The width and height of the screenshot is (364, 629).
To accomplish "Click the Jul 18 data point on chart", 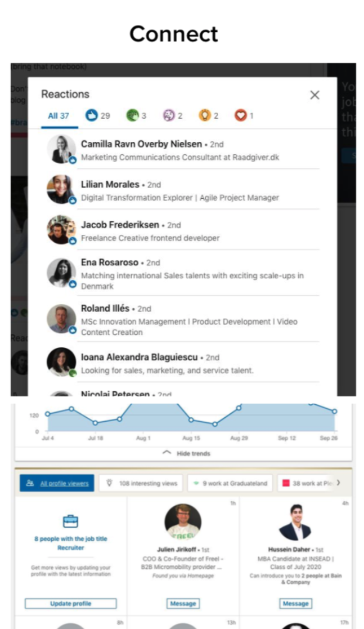I will coord(95,423).
